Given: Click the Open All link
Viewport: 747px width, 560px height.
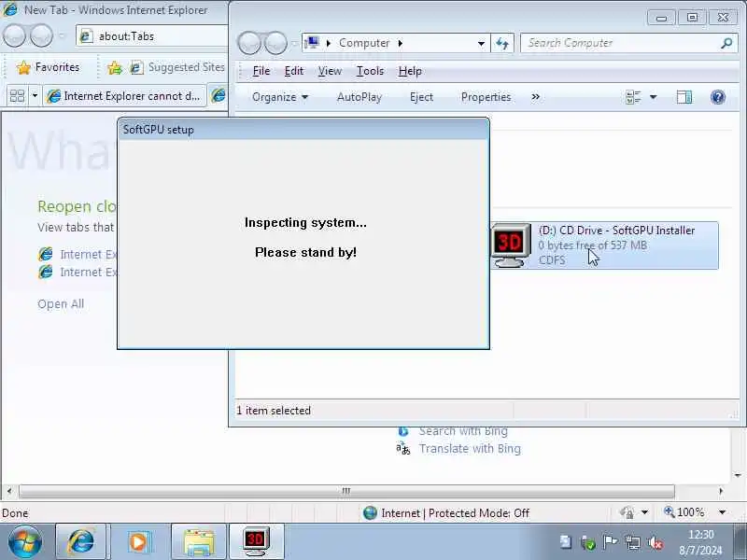Looking at the screenshot, I should pyautogui.click(x=61, y=304).
